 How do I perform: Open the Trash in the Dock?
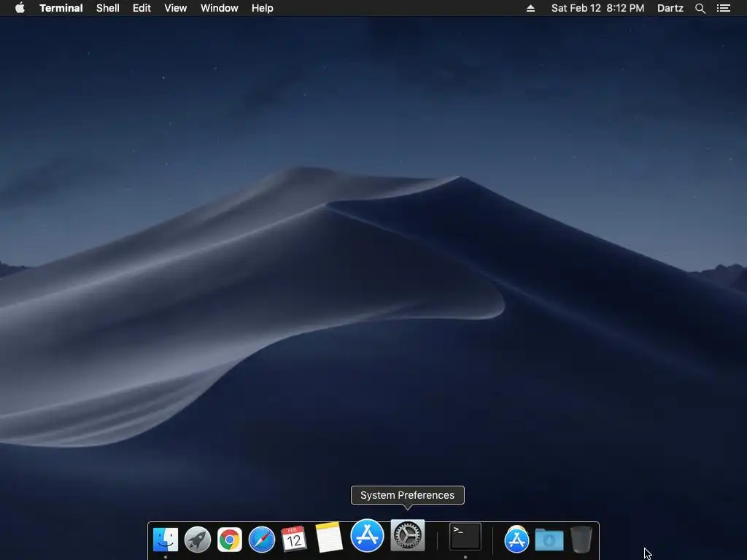[x=581, y=540]
